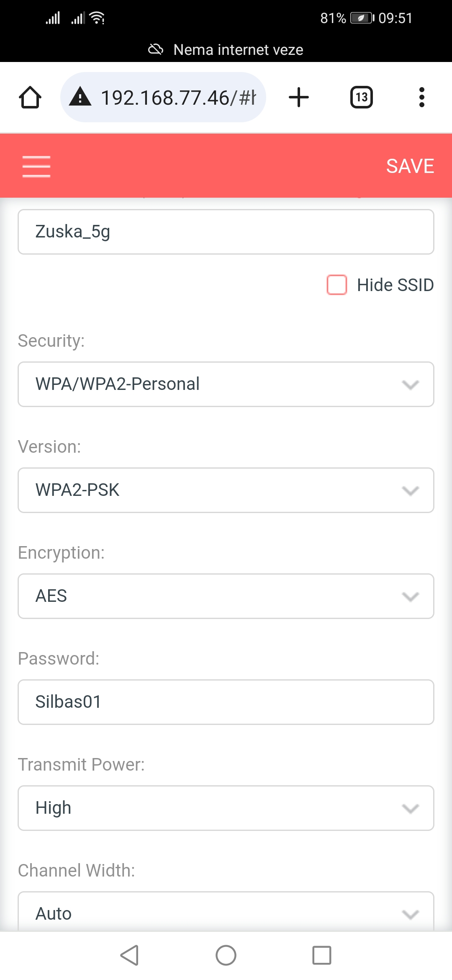Tap the URL address bar 192.168.77.46
Viewport: 452px width, 980px height.
click(178, 98)
